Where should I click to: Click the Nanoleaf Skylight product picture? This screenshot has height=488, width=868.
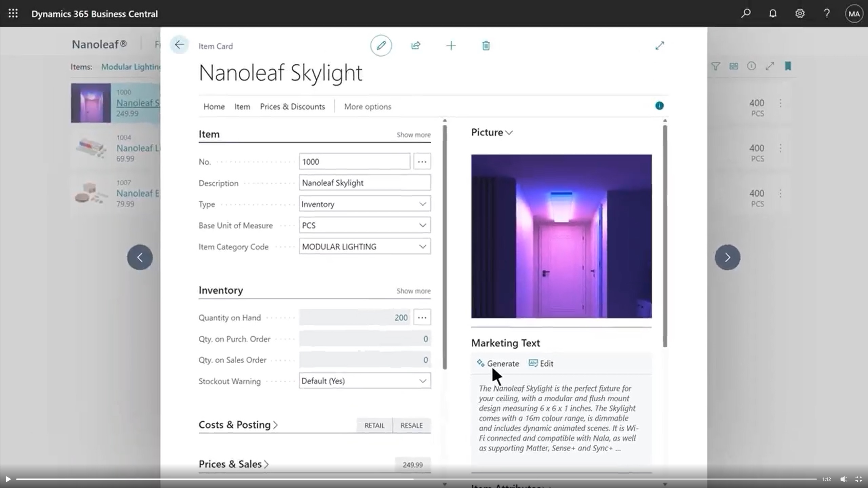pyautogui.click(x=561, y=236)
